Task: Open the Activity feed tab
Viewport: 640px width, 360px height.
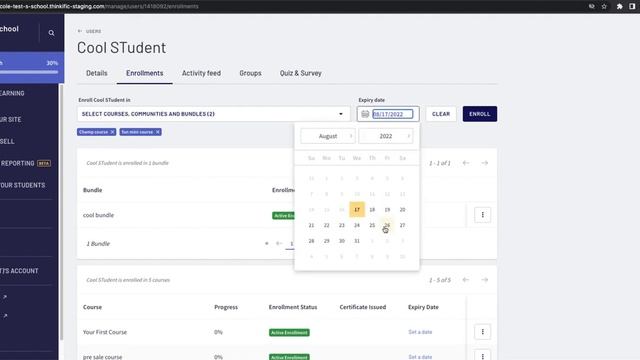Action: coord(201,73)
